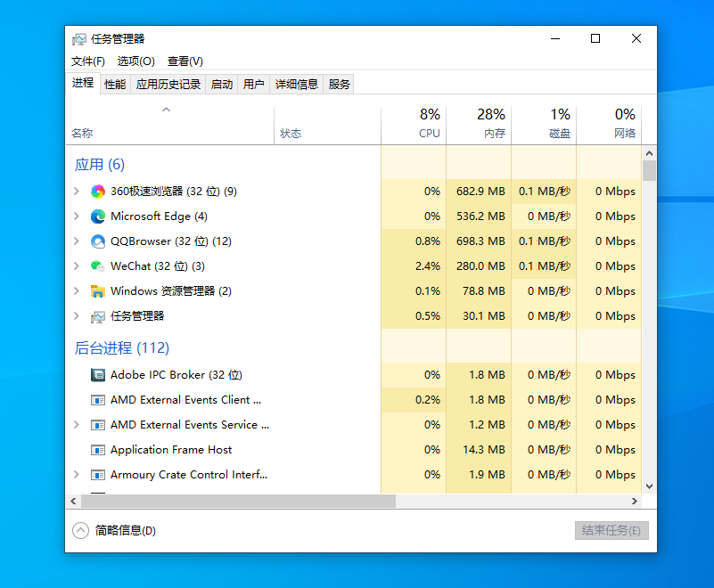This screenshot has width=714, height=588.
Task: Maximize the Task Manager window
Action: click(x=595, y=38)
